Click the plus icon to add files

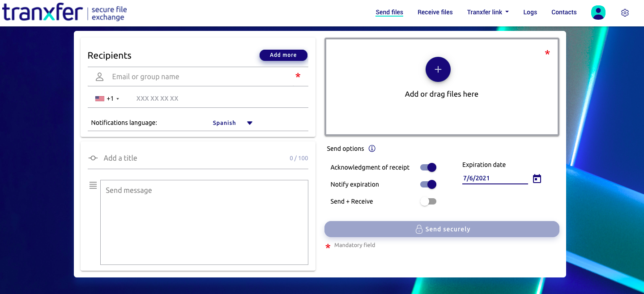pyautogui.click(x=438, y=69)
